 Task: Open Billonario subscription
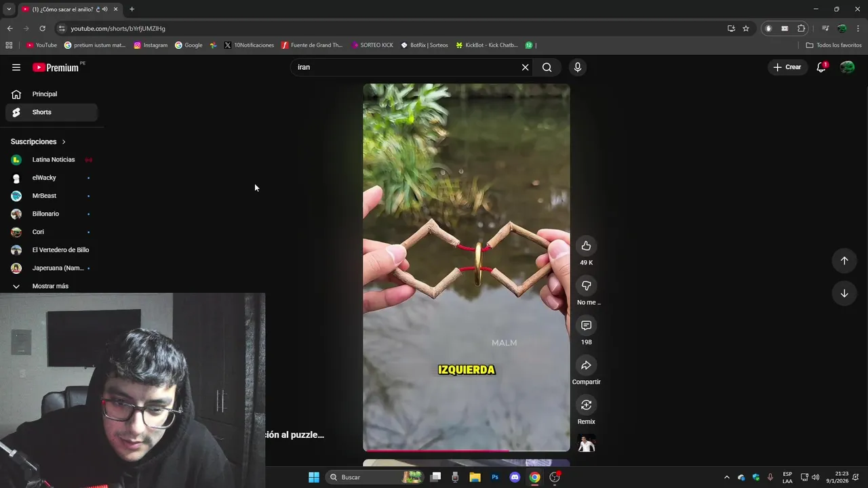coord(52,214)
